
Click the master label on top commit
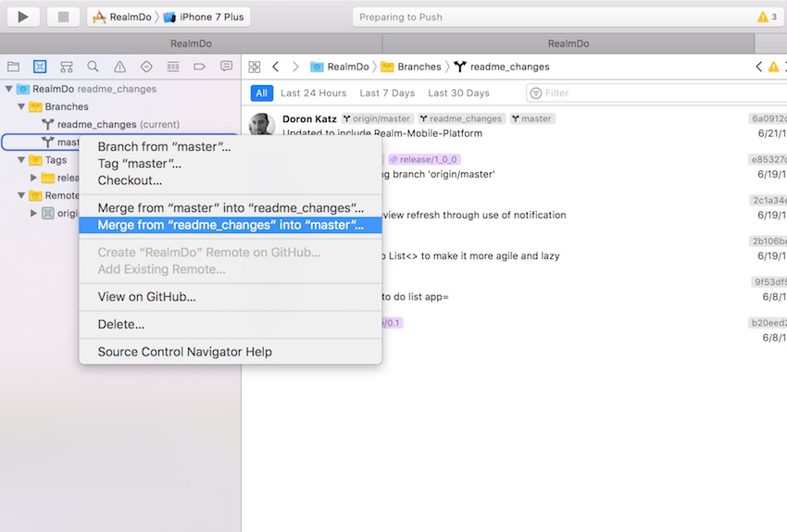coord(532,118)
